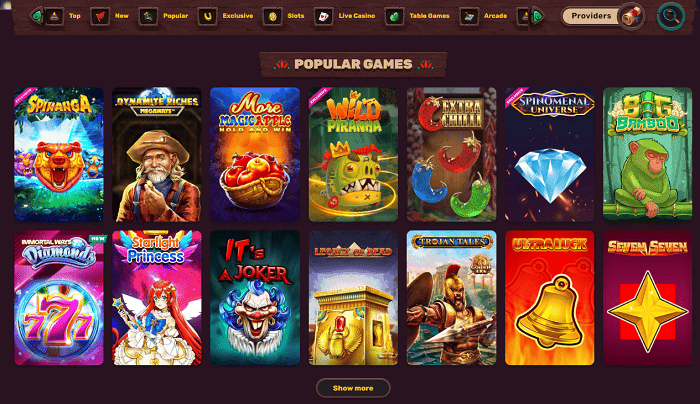Viewport: 700px width, 404px height.
Task: Select the Slots coin icon
Action: 272,17
